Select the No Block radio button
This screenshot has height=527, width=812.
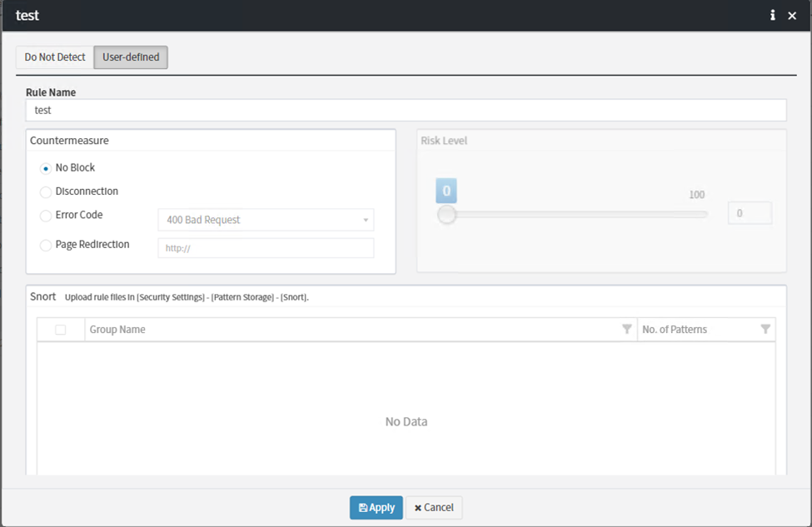pos(46,168)
